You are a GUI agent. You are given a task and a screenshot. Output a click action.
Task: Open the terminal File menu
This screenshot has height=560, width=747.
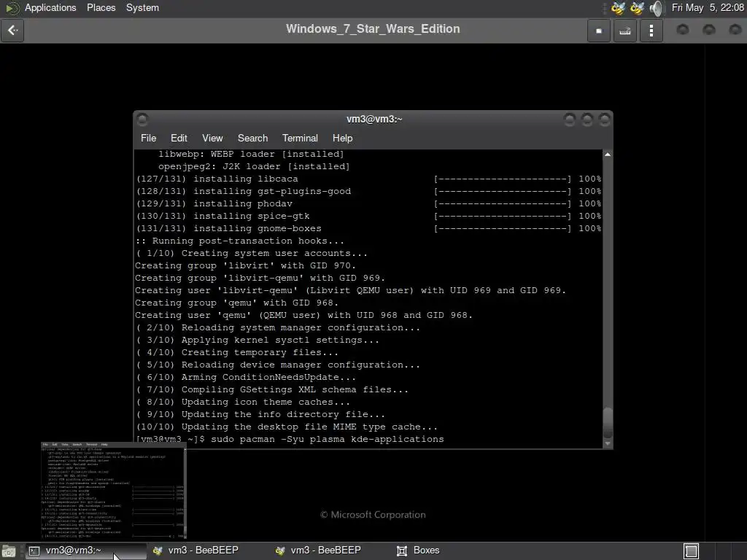pyautogui.click(x=149, y=138)
